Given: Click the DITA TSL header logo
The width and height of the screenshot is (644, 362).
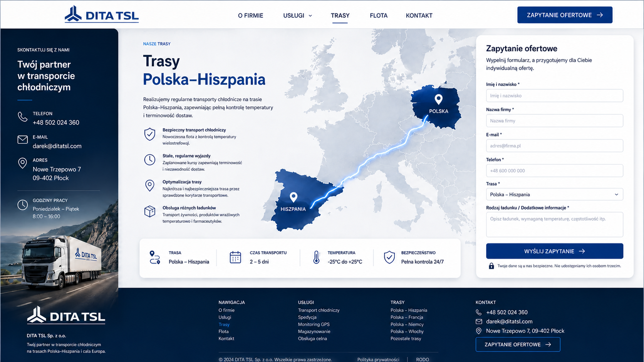Looking at the screenshot, I should pyautogui.click(x=102, y=15).
